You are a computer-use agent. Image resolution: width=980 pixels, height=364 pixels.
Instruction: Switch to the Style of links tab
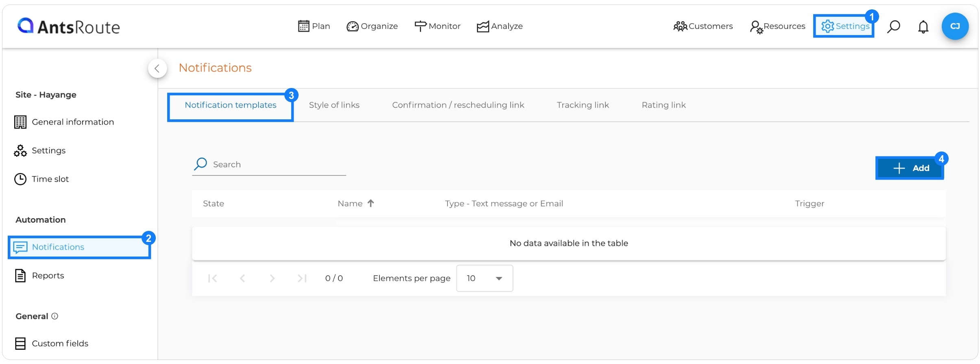334,105
